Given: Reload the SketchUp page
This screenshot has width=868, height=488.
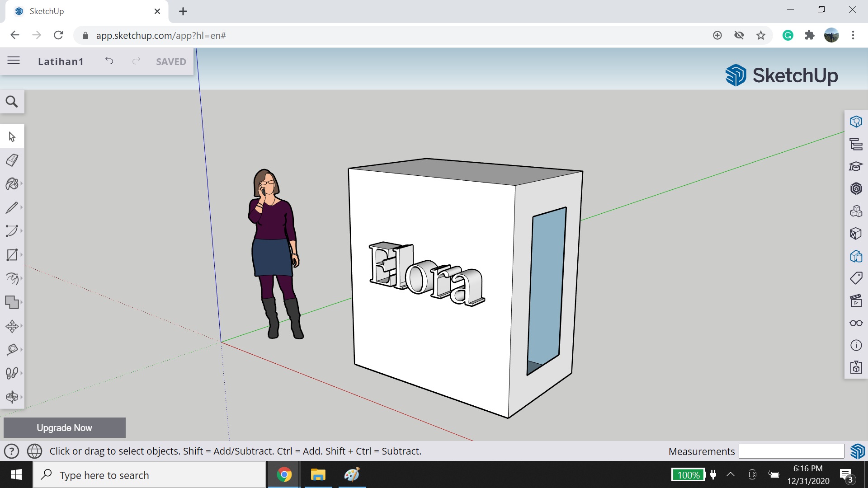Looking at the screenshot, I should [58, 35].
